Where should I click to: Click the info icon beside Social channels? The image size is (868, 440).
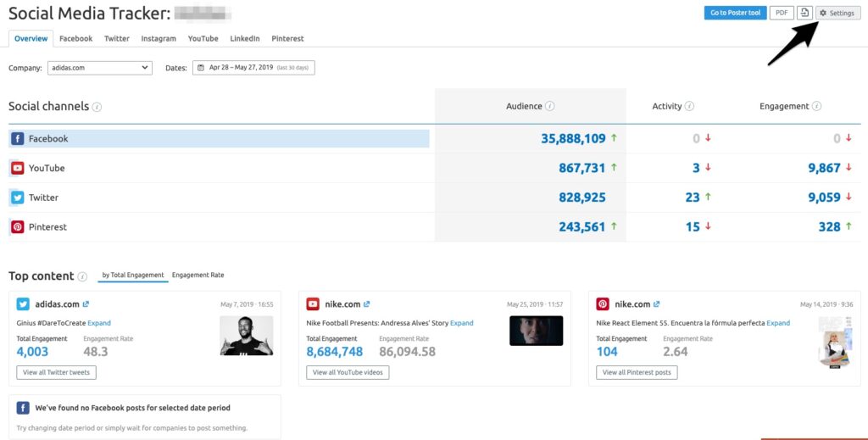(x=97, y=107)
